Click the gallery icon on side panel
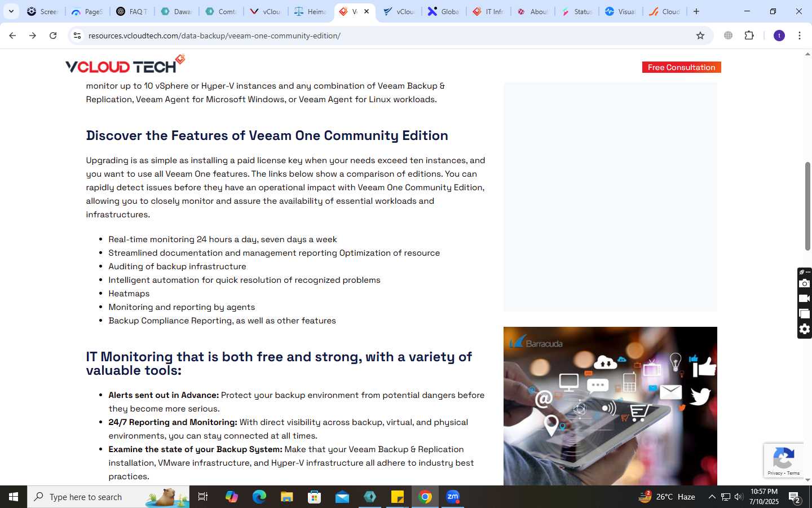 point(805,314)
